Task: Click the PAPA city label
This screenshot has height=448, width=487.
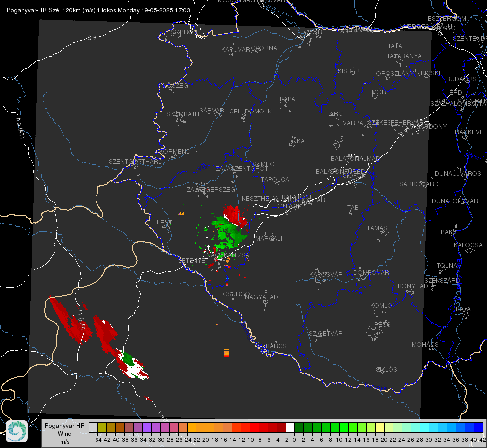Action: coord(288,99)
